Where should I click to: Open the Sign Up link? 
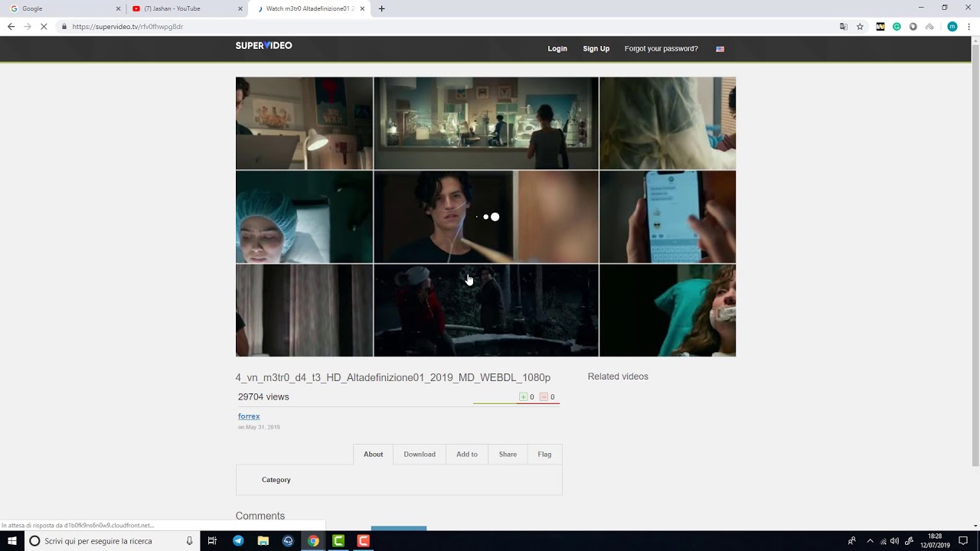pyautogui.click(x=596, y=49)
